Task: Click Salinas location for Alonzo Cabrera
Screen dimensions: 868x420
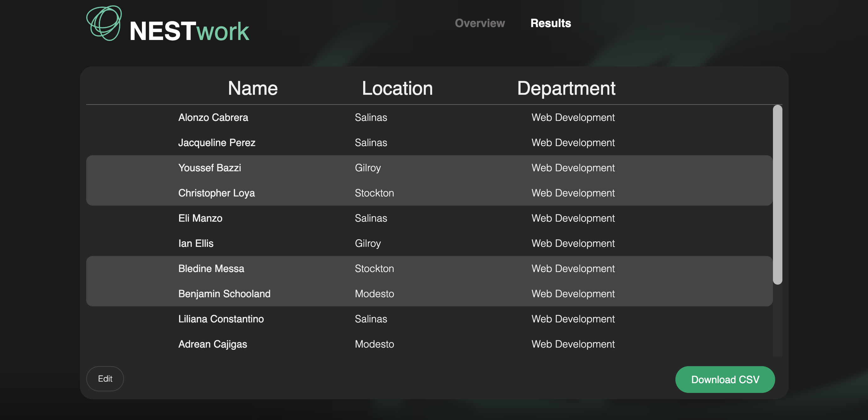Action: pyautogui.click(x=371, y=117)
